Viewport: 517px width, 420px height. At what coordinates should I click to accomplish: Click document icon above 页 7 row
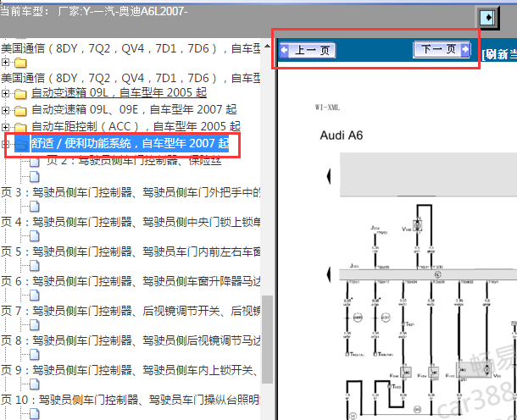click(34, 296)
